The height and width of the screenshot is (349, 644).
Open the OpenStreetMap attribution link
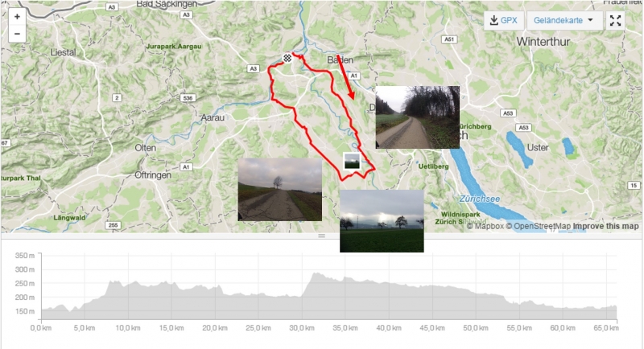(x=538, y=226)
